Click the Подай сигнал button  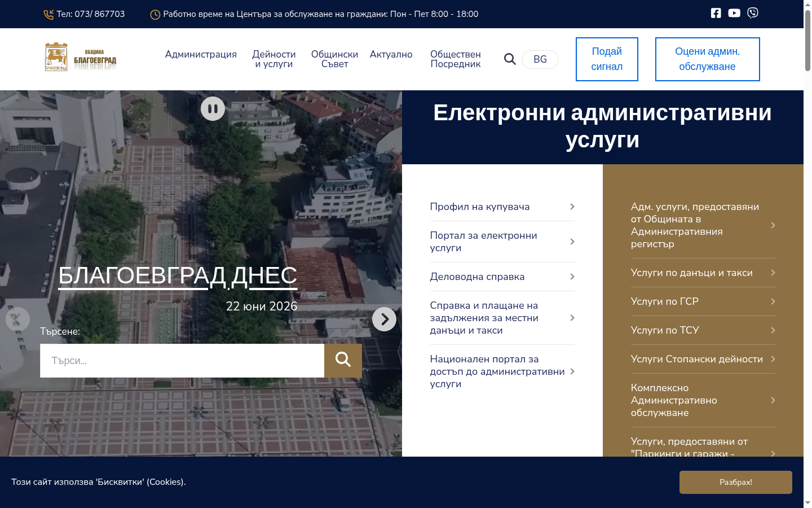[x=607, y=59]
